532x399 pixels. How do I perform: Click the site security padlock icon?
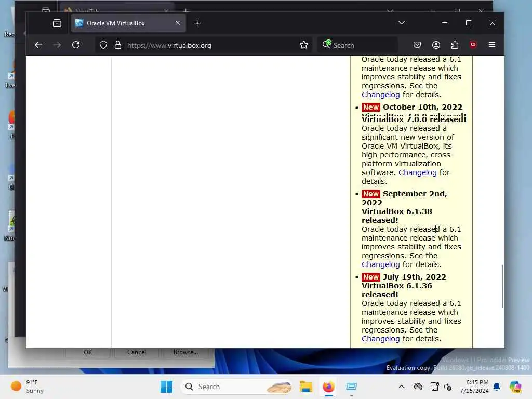tap(118, 45)
